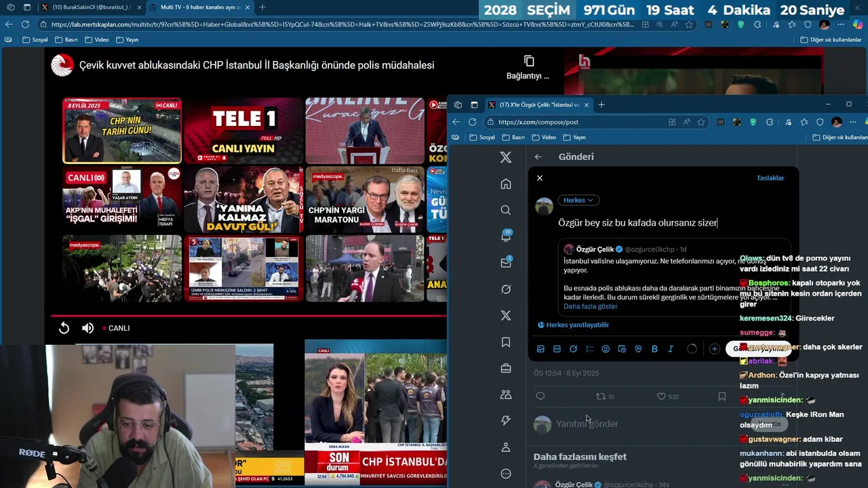Switch to BurakSakinOl X tab in back window
Viewport: 868px width, 488px height.
coord(91,7)
